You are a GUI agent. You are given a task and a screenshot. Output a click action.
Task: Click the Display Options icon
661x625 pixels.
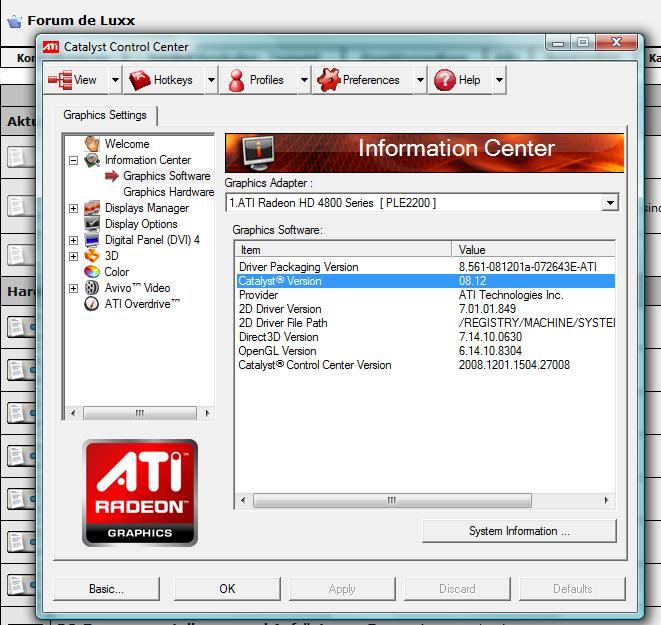pos(92,224)
